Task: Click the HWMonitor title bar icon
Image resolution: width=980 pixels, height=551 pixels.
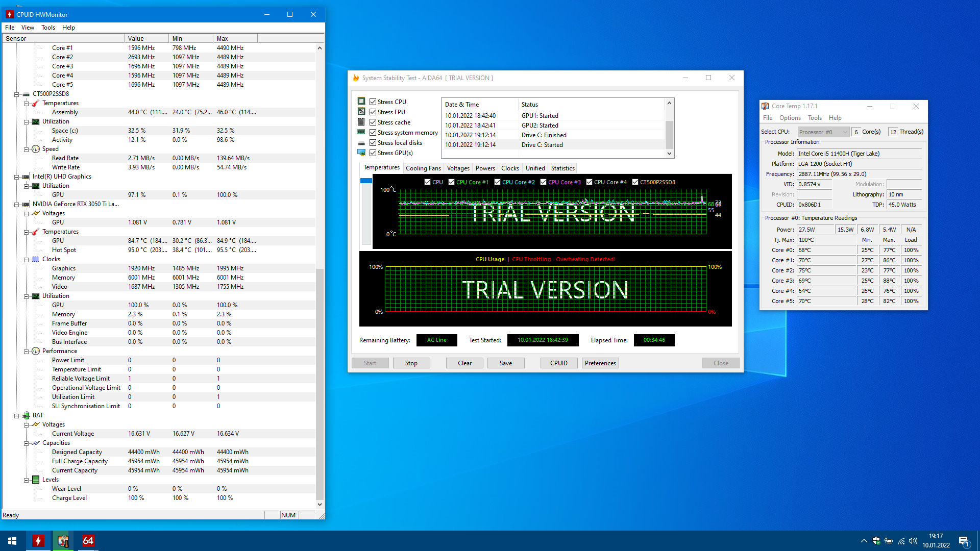Action: click(x=10, y=14)
